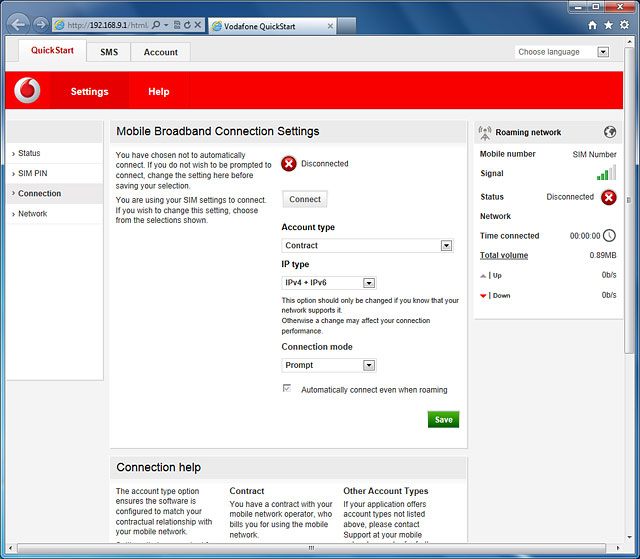Viewport: 640px width, 559px height.
Task: Open the Total volume link
Action: (x=504, y=256)
